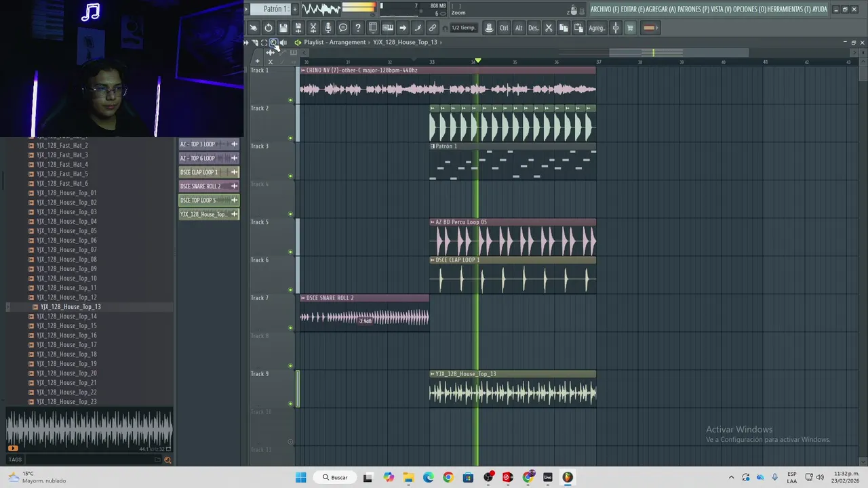The width and height of the screenshot is (868, 488).
Task: Open the DSCE SNARE ROLL 2 clip menu
Action: [x=303, y=298]
